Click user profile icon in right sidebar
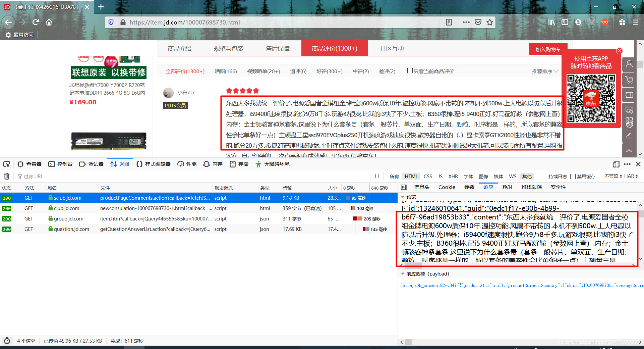The image size is (644, 349). coord(629,64)
